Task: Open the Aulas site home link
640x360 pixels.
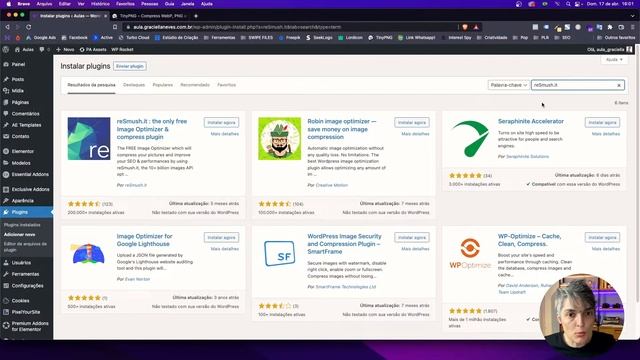Action: pos(24,49)
